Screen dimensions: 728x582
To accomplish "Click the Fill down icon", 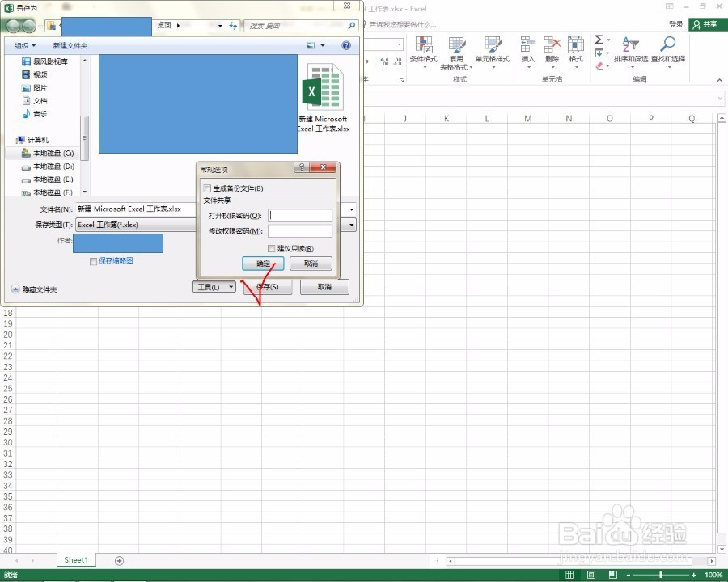I will pyautogui.click(x=599, y=53).
